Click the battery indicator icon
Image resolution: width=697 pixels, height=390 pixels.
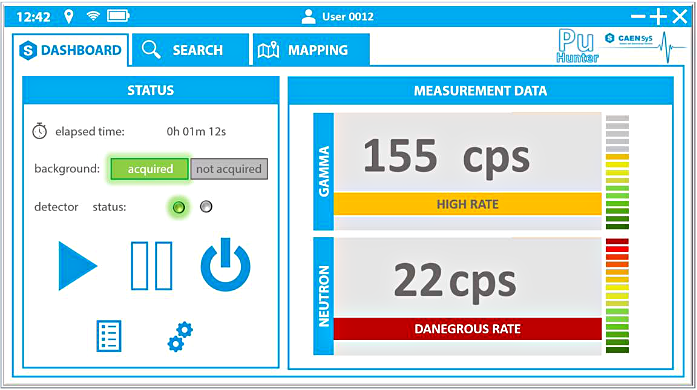click(118, 16)
